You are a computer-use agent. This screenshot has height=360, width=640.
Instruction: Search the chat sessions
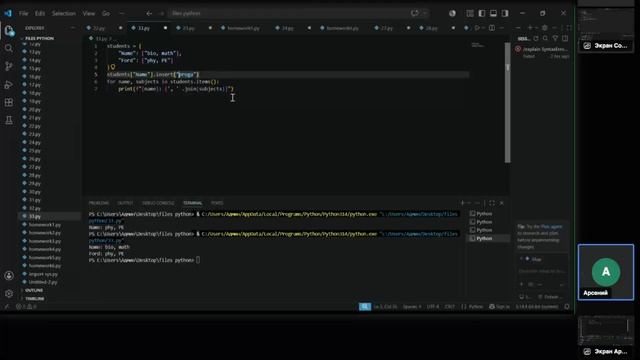[545, 38]
